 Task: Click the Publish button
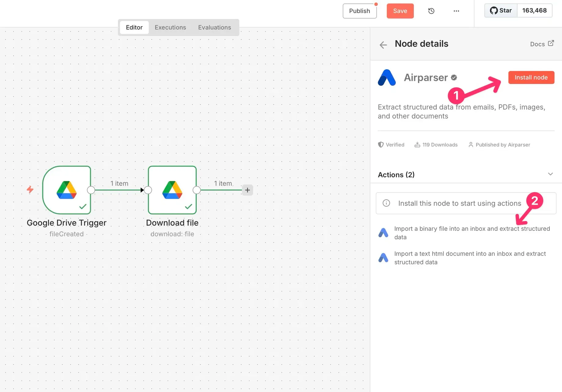(x=359, y=11)
